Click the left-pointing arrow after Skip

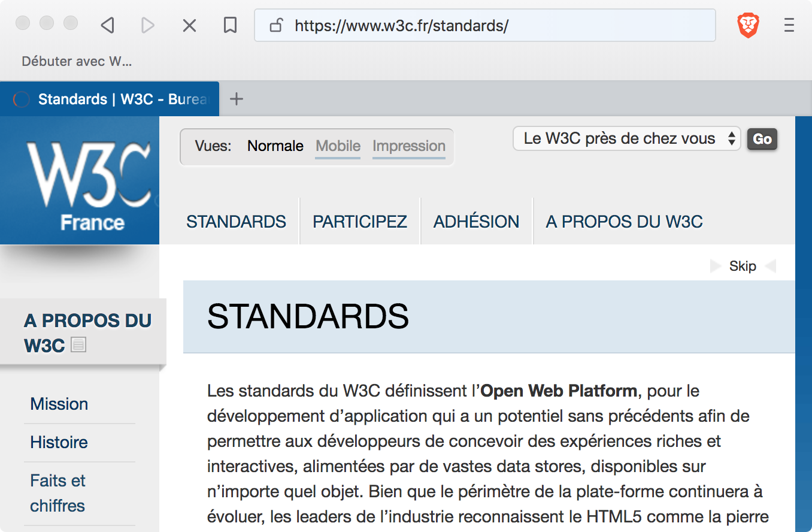click(770, 266)
